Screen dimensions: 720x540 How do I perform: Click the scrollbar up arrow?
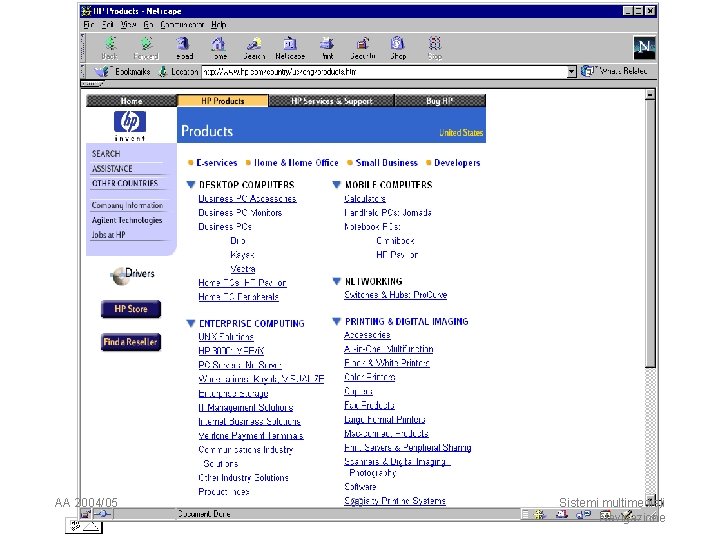click(x=650, y=95)
